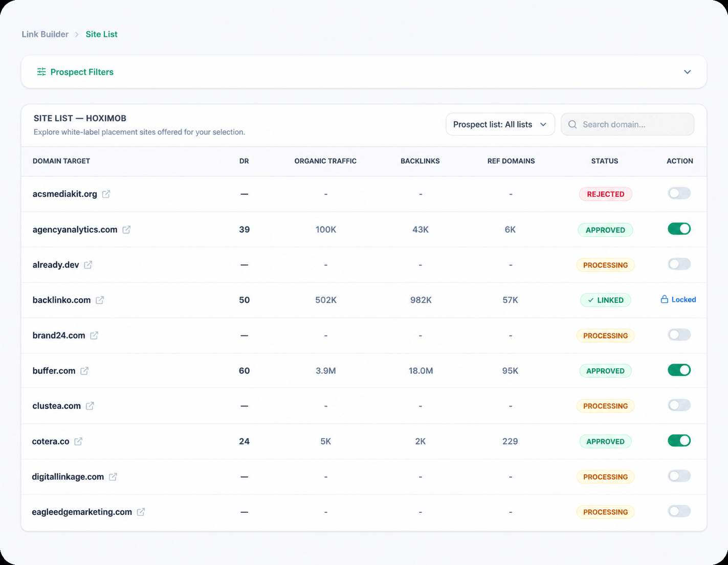
Task: Click PROCESSING badge for clustea.com
Action: [x=606, y=406]
